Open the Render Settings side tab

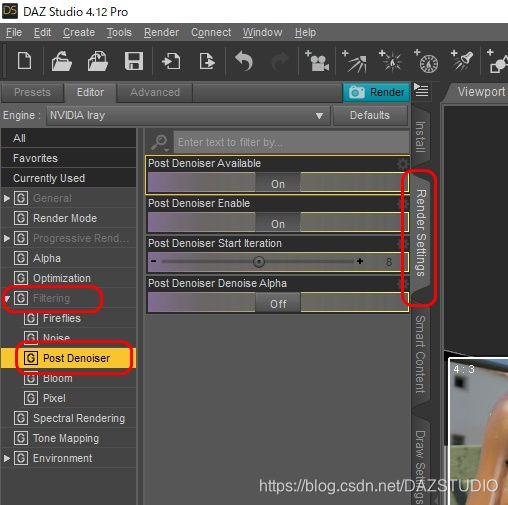coord(421,233)
